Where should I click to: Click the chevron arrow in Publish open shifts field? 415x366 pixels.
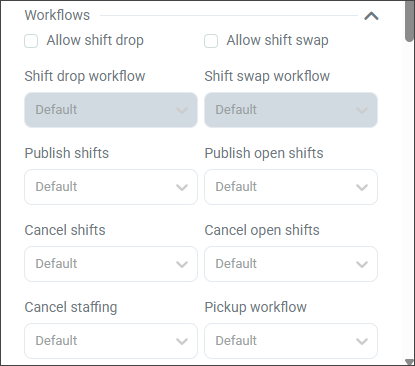362,187
